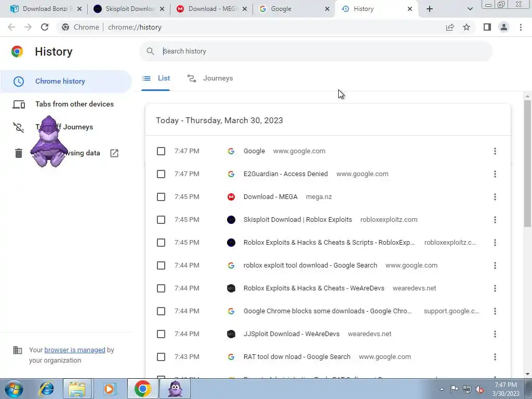This screenshot has width=532, height=399.
Task: Check the Download - MEGA entry checkbox
Action: (x=161, y=197)
